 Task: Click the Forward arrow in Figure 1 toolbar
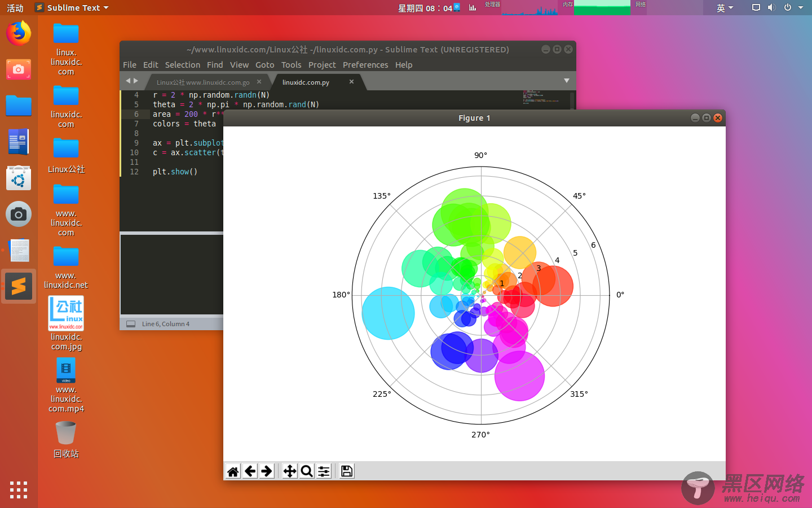pyautogui.click(x=267, y=471)
